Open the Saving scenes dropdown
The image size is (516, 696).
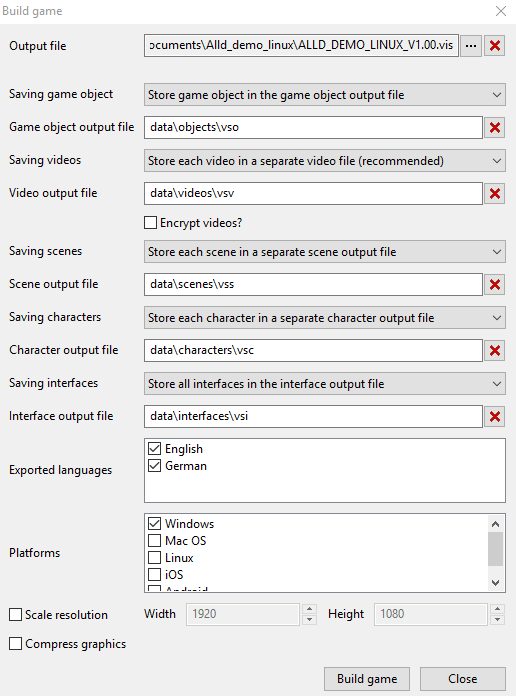[325, 252]
